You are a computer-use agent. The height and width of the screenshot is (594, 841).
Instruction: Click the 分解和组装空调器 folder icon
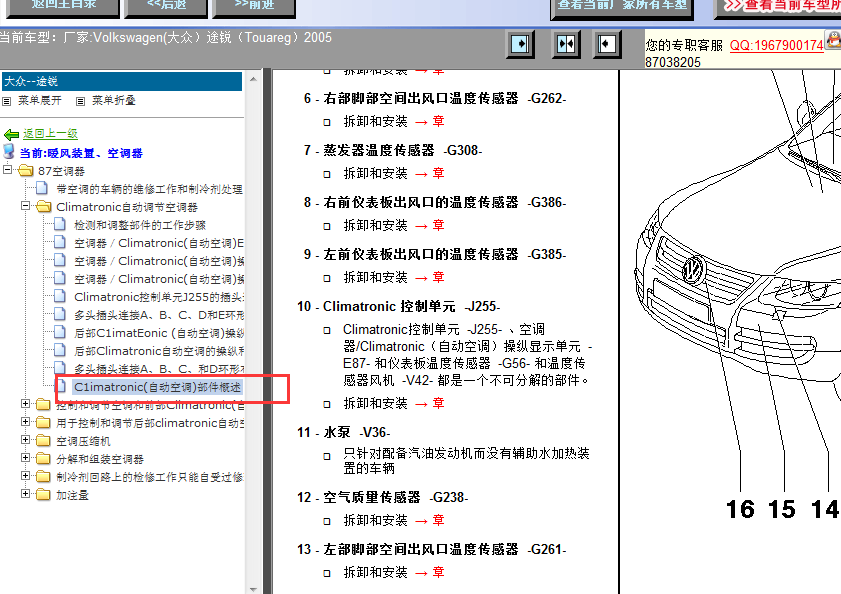coord(43,459)
